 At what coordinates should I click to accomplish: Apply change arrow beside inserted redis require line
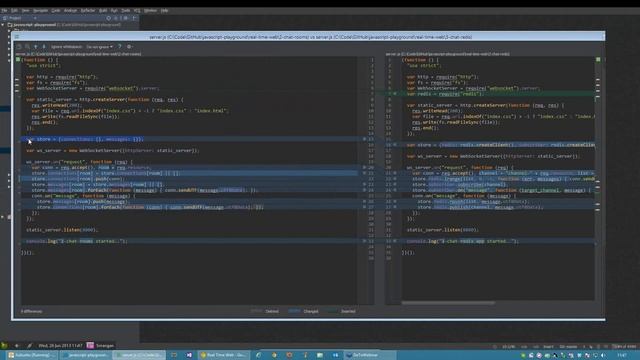tap(395, 93)
